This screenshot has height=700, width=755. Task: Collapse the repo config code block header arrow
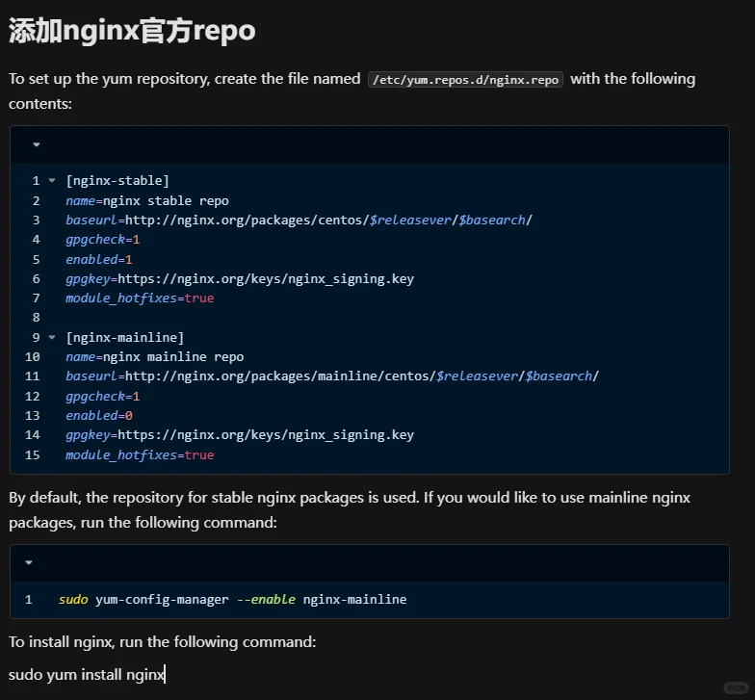[37, 145]
